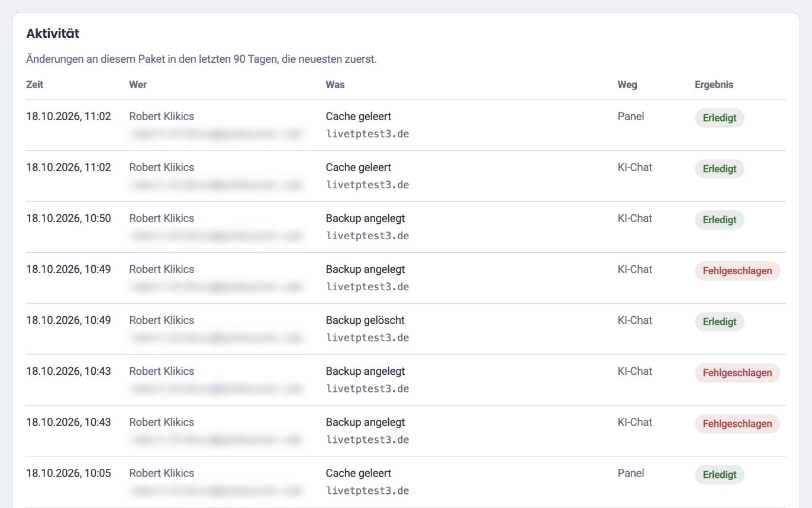Click the Backup gelöscht entry
Image resolution: width=812 pixels, height=508 pixels.
click(365, 320)
